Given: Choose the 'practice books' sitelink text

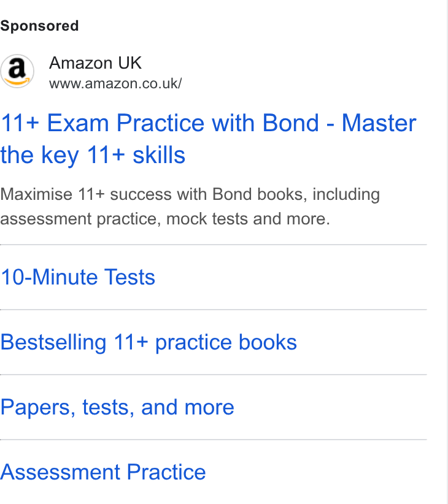Looking at the screenshot, I should 226,342.
